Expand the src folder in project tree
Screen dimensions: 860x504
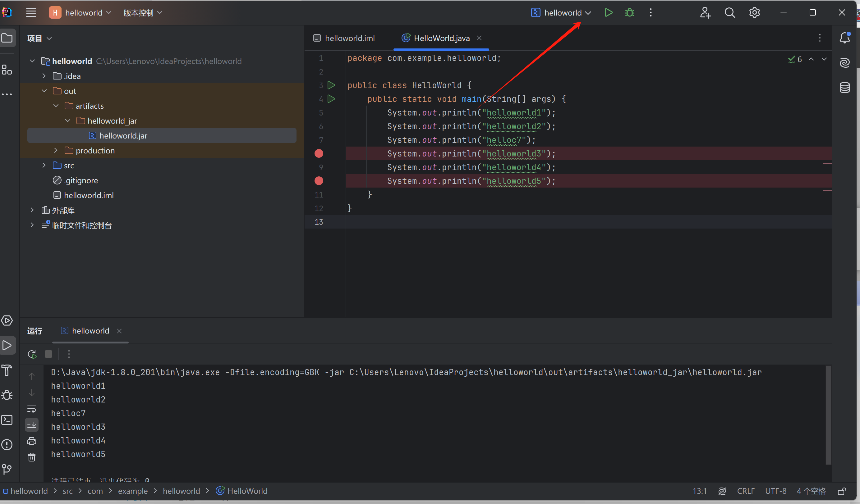click(44, 166)
